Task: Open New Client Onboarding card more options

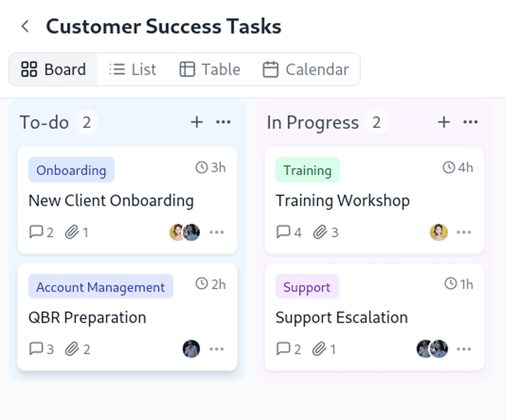Action: pos(216,232)
